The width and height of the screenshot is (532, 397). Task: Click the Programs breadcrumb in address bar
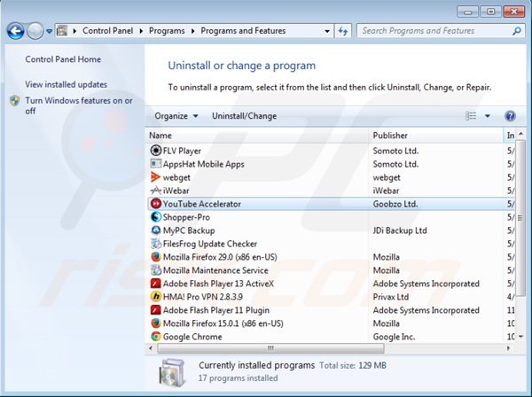click(168, 31)
